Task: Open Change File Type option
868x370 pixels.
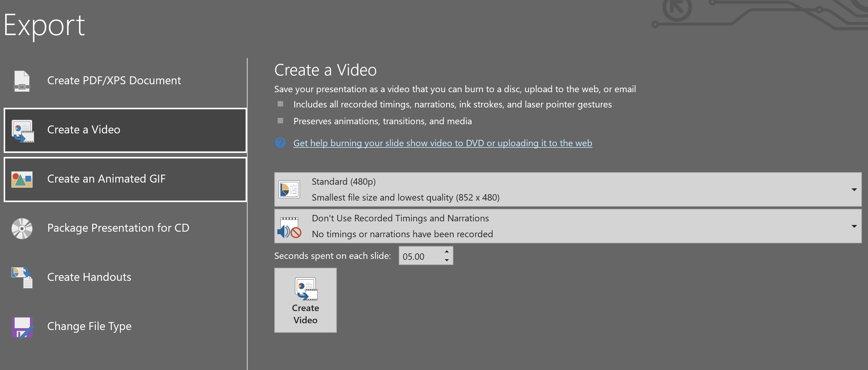Action: (125, 326)
